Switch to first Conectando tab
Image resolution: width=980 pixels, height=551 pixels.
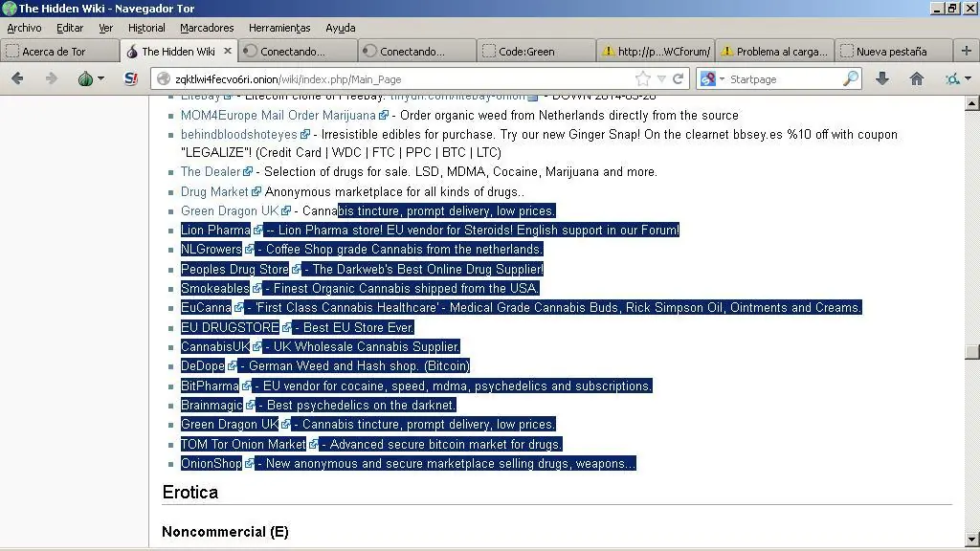[x=299, y=52]
